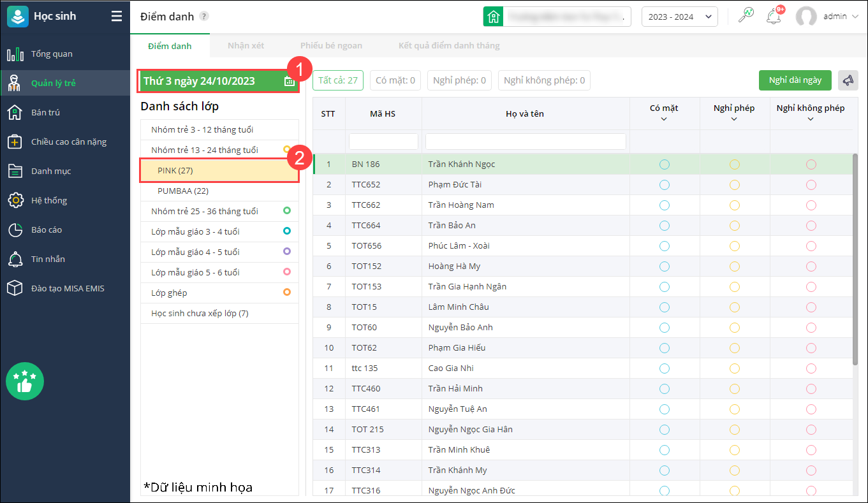Open the calendar icon in date bar
This screenshot has width=868, height=503.
[x=290, y=81]
